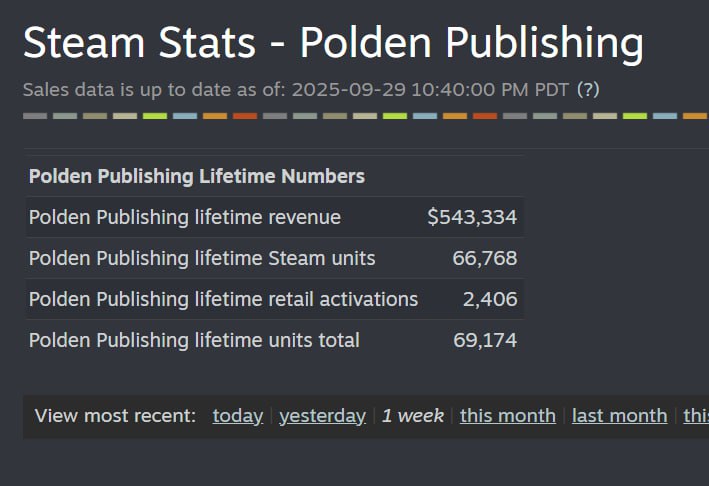Click the 'View most recent:' label
The width and height of the screenshot is (709, 486).
pyautogui.click(x=115, y=416)
